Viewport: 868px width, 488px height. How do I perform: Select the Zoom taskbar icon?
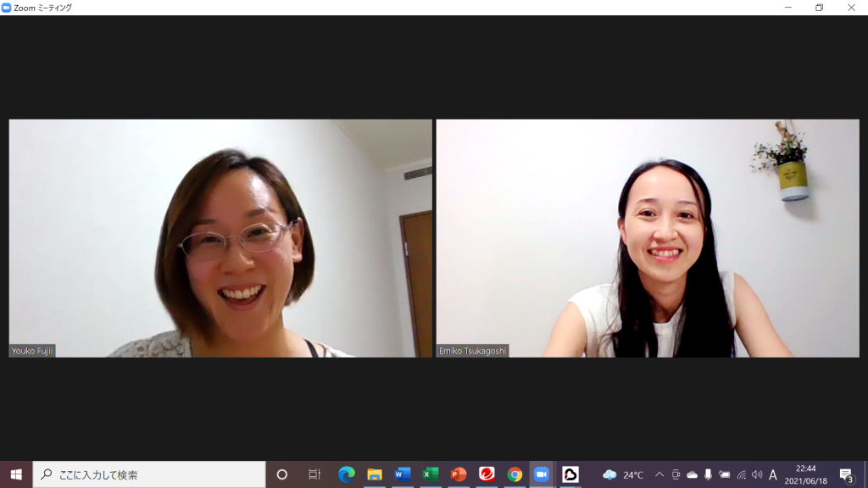[x=542, y=474]
